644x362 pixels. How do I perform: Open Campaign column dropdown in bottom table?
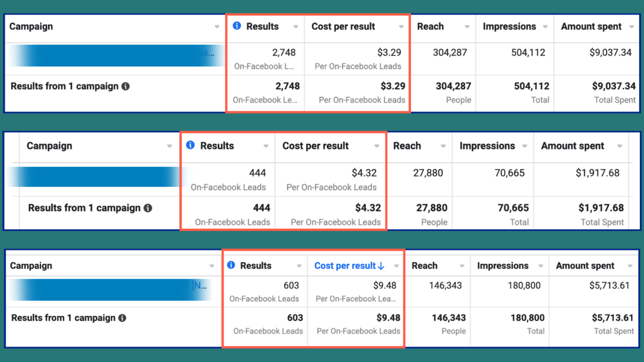pos(212,266)
